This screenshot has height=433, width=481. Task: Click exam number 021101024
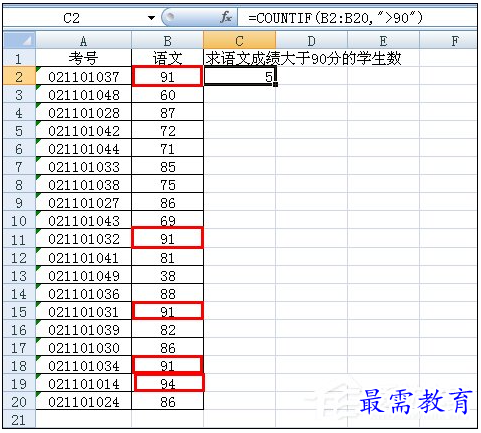(83, 402)
